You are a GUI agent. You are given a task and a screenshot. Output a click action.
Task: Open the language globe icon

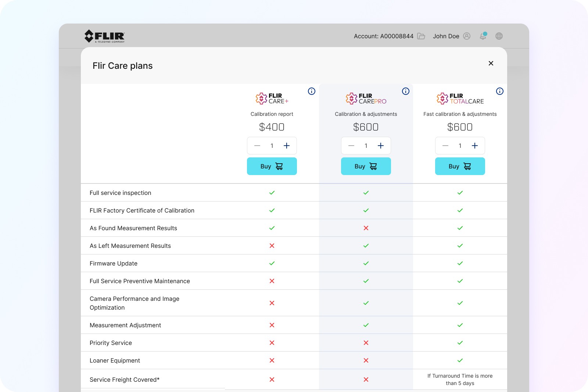(x=499, y=36)
